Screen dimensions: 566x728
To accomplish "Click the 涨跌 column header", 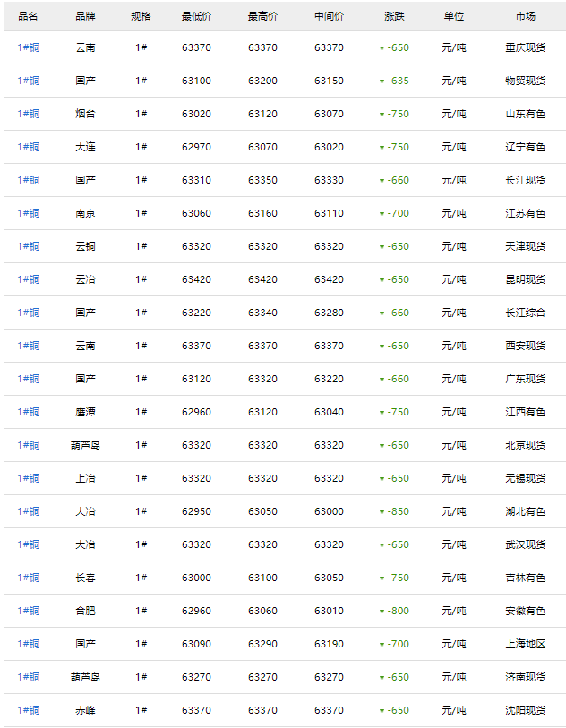I will [x=394, y=16].
